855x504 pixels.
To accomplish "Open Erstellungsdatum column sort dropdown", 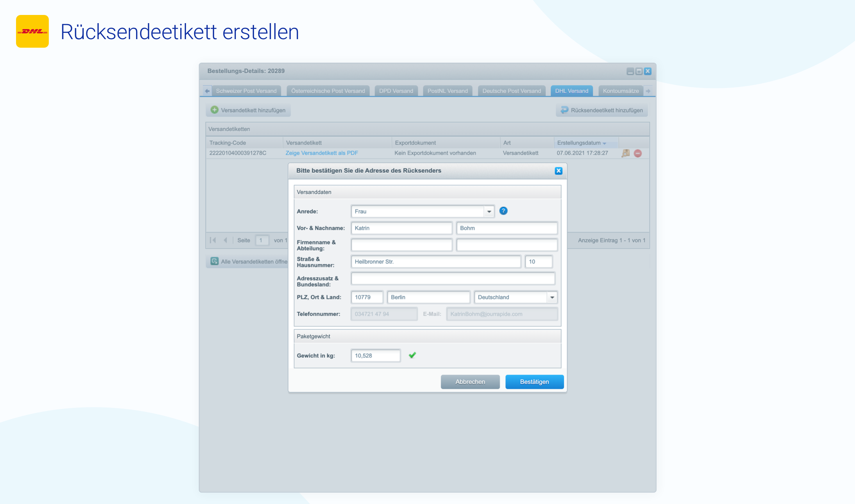I will [604, 143].
